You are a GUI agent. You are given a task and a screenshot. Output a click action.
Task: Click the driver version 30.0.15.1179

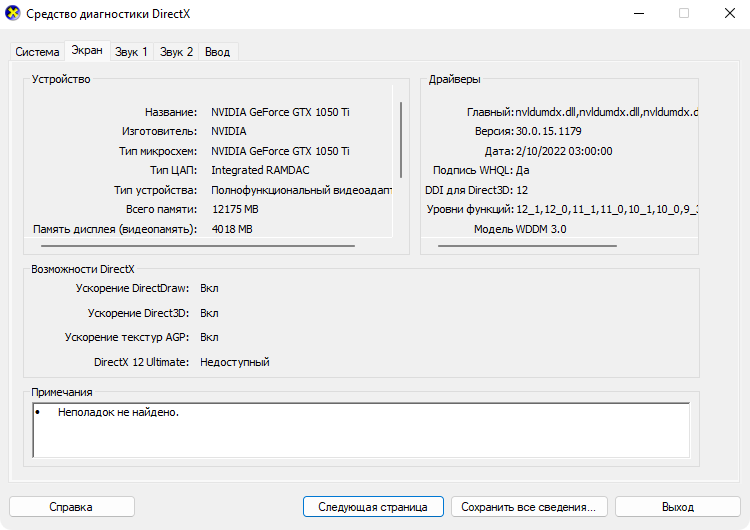549,131
